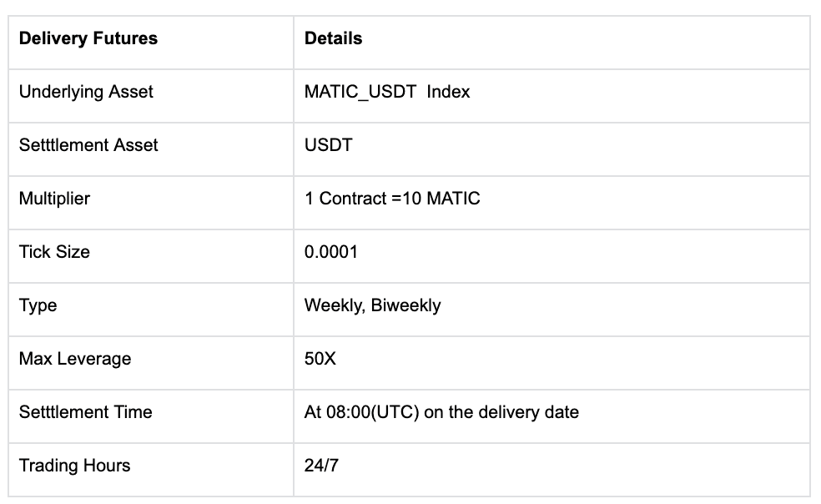821x504 pixels.
Task: Click the word Biweekly in the Type row
Action: tap(405, 305)
